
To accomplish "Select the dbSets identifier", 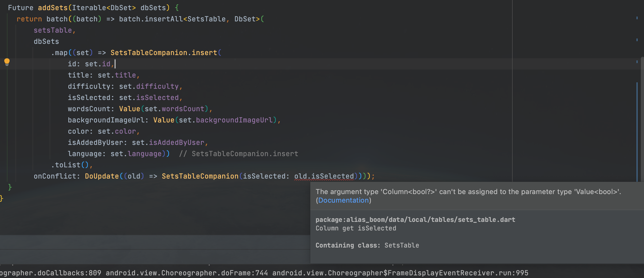I will (x=46, y=41).
